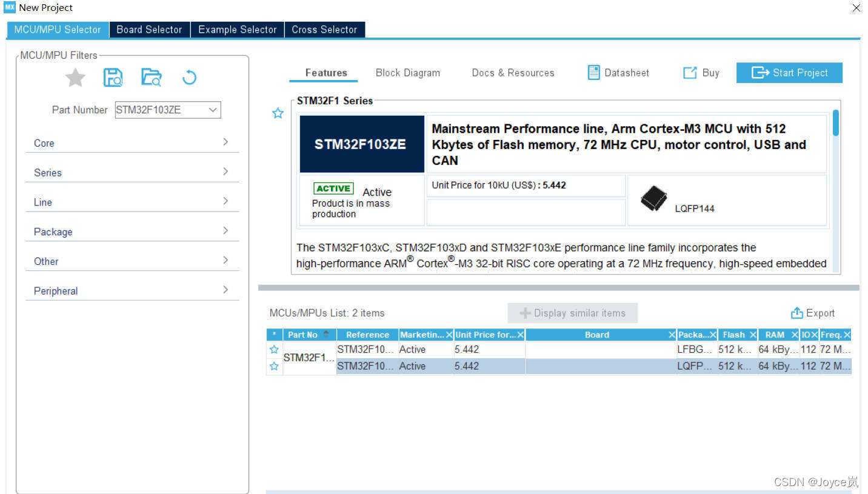Click the Buy external link icon

coord(690,73)
